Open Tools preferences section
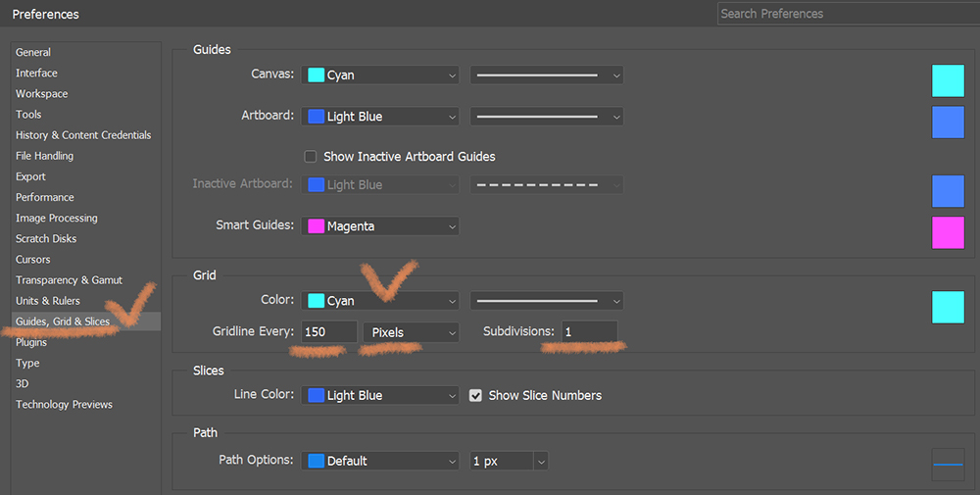 tap(28, 115)
